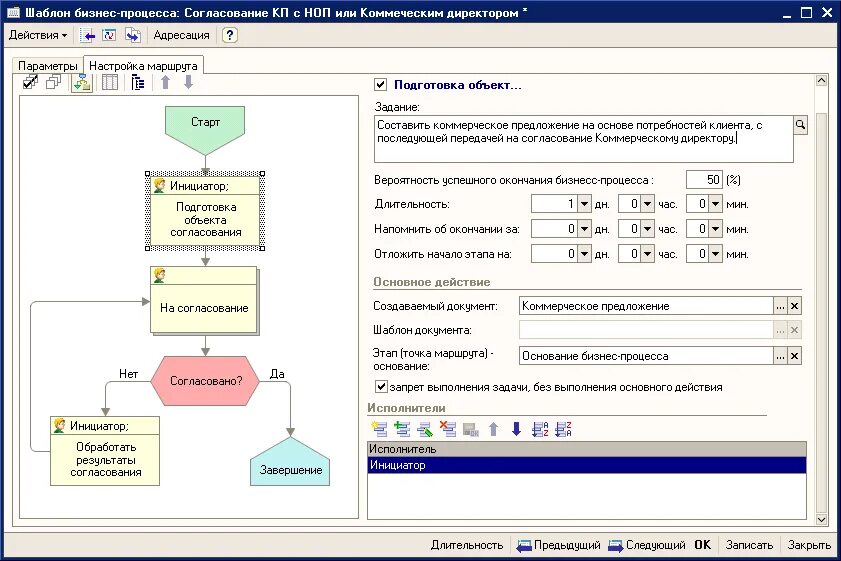841x561 pixels.
Task: Click the greyed finish-editing icon in executors toolbar
Action: pyautogui.click(x=470, y=429)
